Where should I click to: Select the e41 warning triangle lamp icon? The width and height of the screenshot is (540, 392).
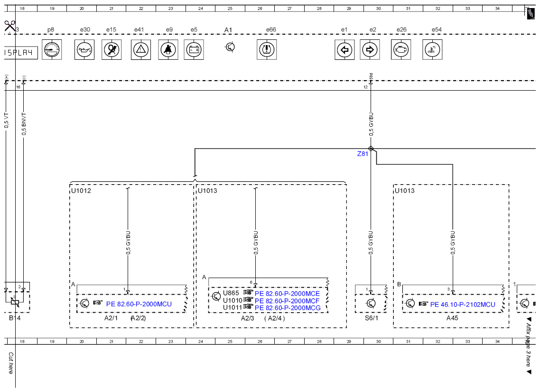click(141, 50)
